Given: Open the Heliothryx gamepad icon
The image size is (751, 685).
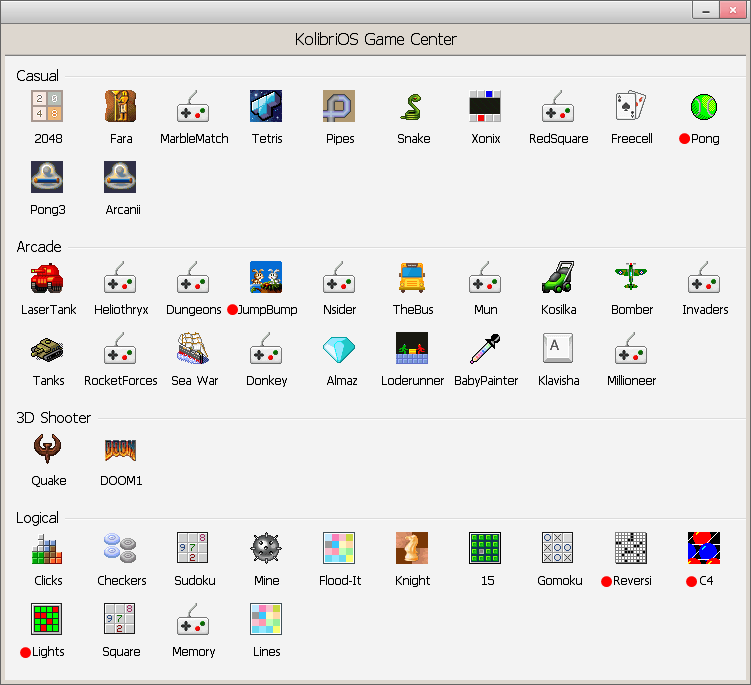Looking at the screenshot, I should (120, 277).
